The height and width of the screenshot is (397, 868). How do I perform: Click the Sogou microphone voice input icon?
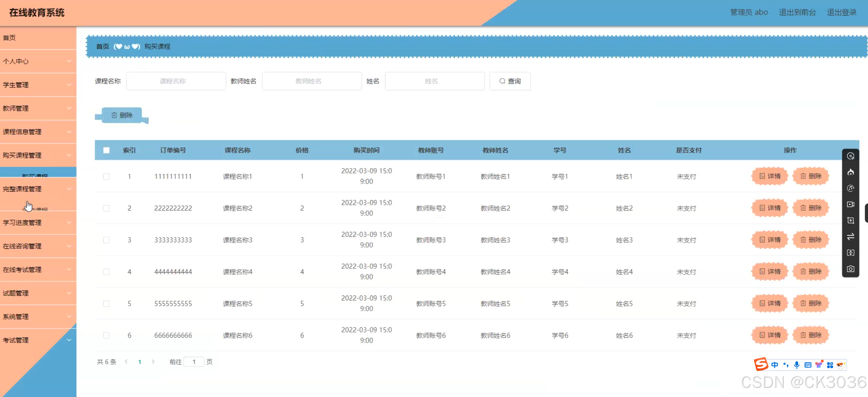tap(797, 364)
